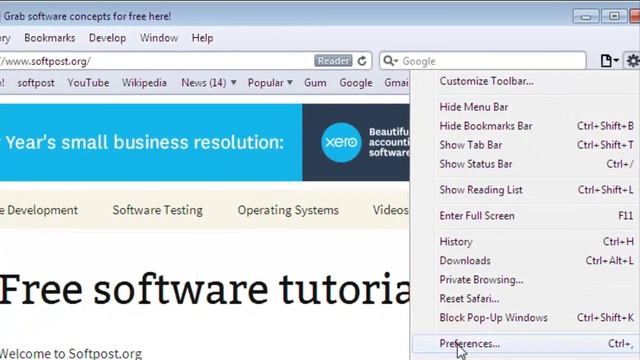
Task: Open the Gmail bookmark
Action: coord(397,83)
